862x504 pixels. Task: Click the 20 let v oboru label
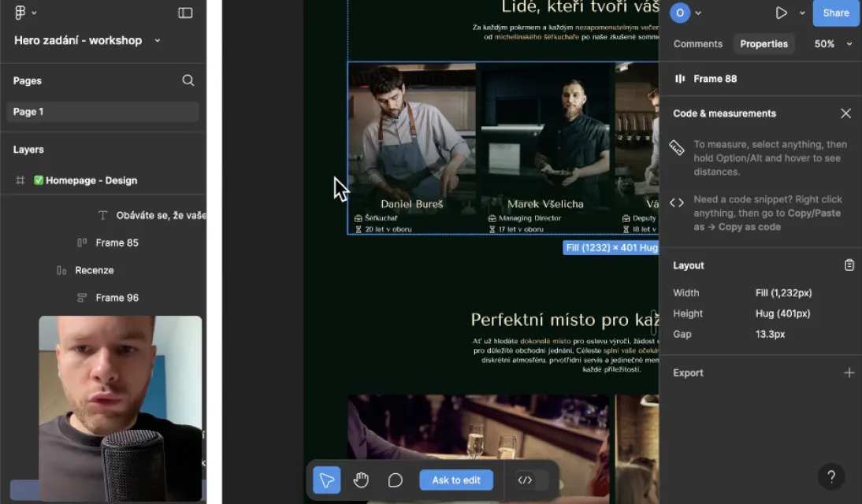coord(388,229)
